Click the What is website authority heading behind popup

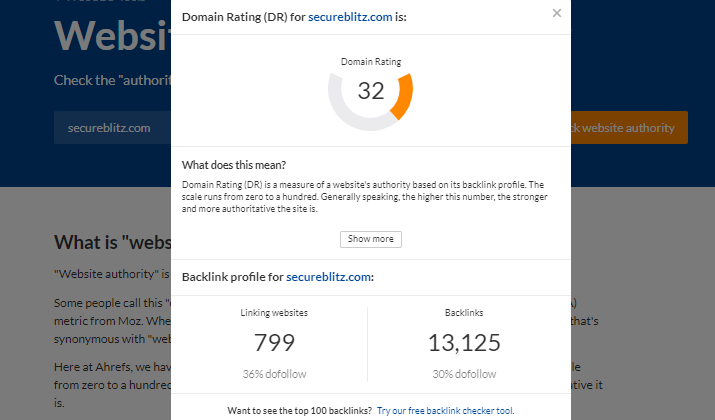113,242
